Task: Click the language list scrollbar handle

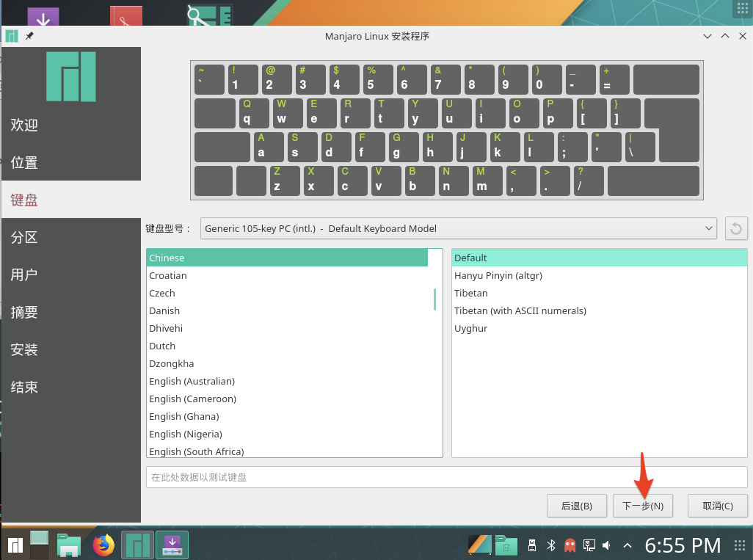Action: [434, 299]
